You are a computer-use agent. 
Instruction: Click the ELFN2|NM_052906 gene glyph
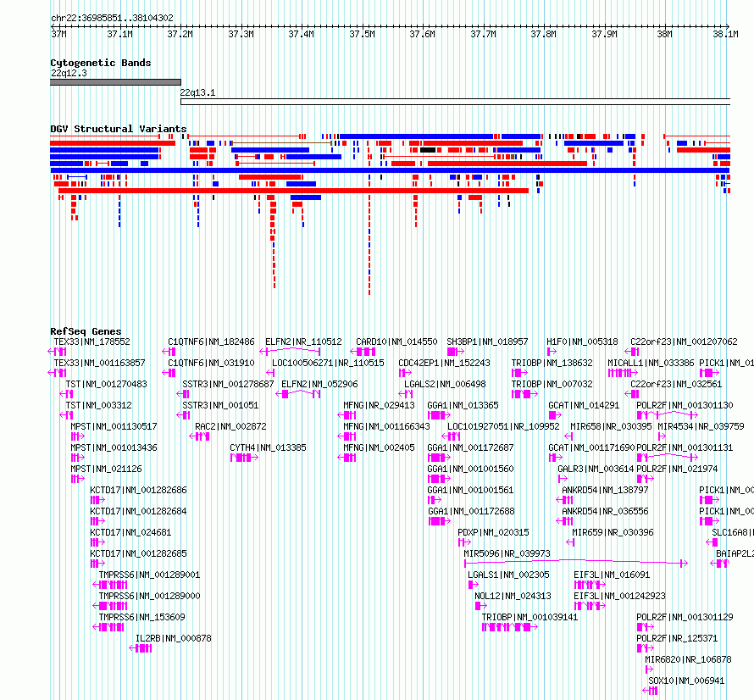pos(298,394)
